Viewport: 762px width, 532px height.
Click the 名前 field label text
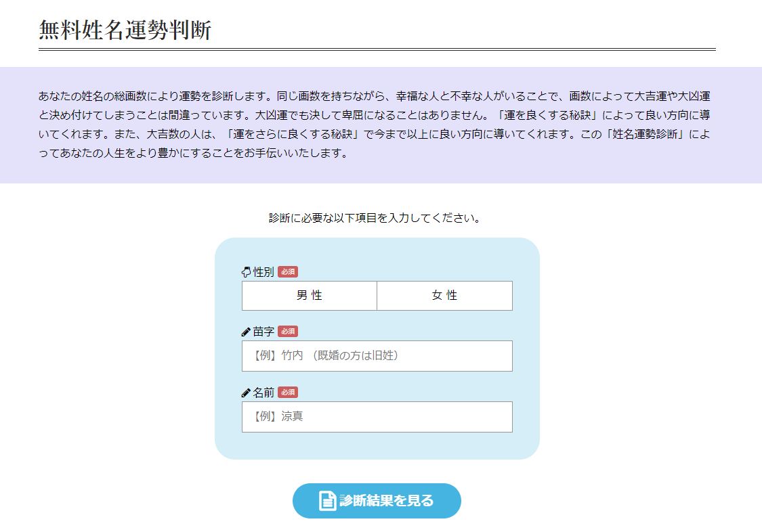(263, 393)
